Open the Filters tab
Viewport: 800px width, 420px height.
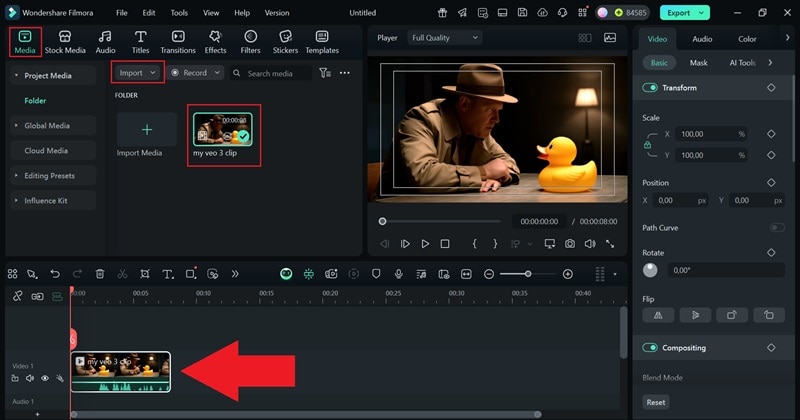click(x=250, y=42)
